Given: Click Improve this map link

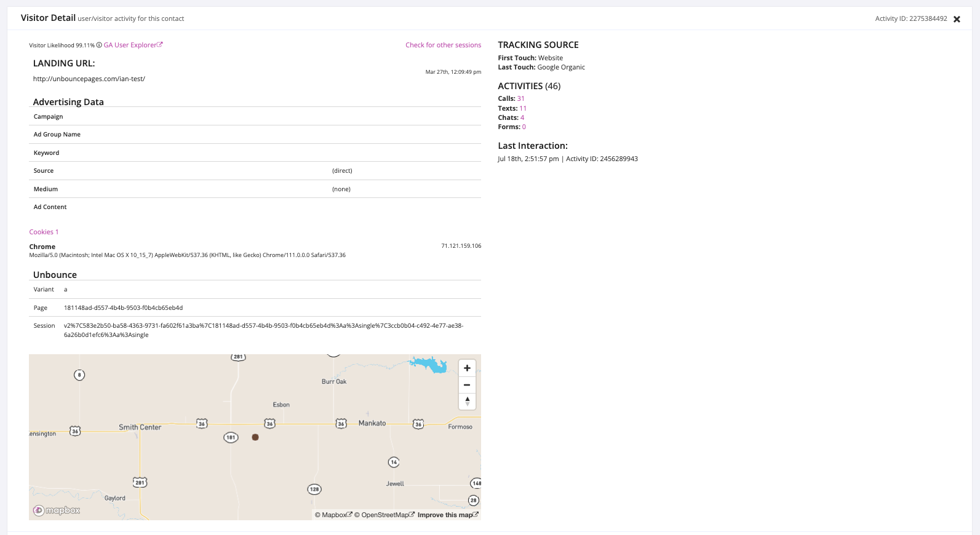Looking at the screenshot, I should coord(447,515).
